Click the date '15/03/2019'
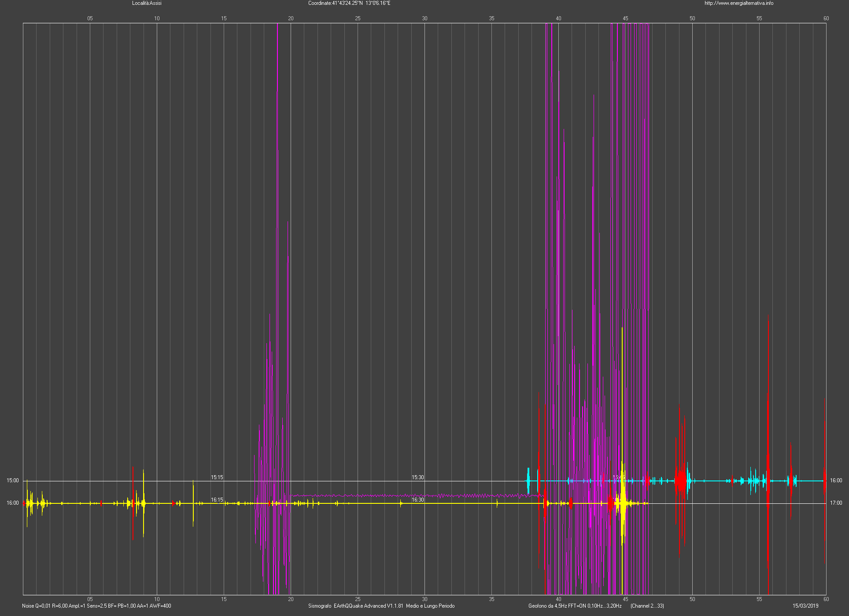The width and height of the screenshot is (849, 616). pos(805,606)
